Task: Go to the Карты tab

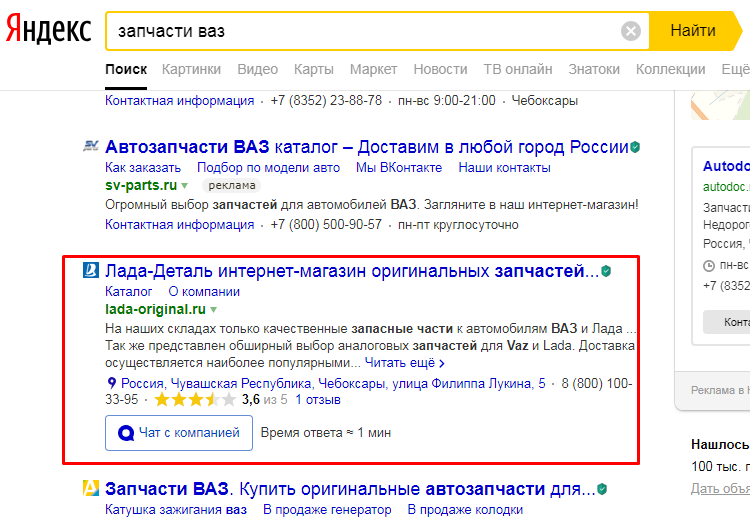Action: point(313,69)
